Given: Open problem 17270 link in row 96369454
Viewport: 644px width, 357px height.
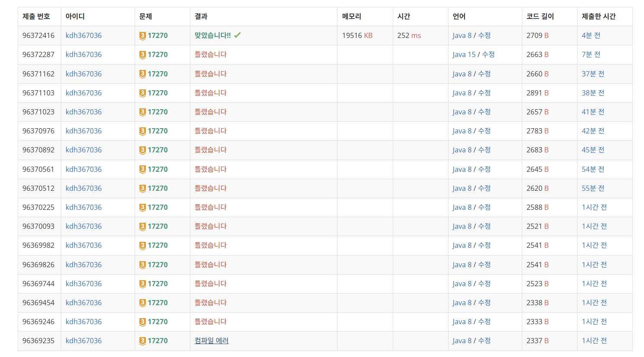Looking at the screenshot, I should pos(158,303).
